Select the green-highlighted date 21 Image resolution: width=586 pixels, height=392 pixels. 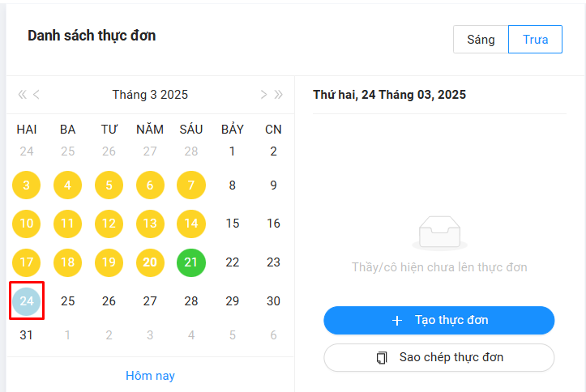(x=191, y=262)
